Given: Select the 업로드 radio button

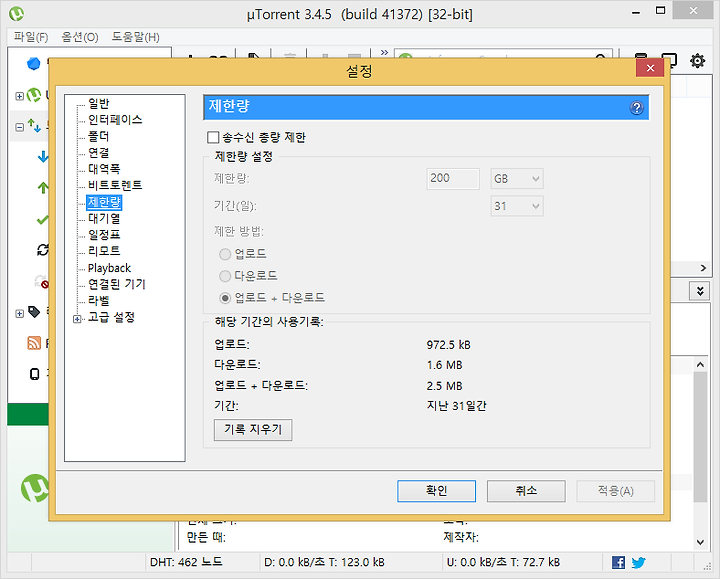Looking at the screenshot, I should click(225, 254).
